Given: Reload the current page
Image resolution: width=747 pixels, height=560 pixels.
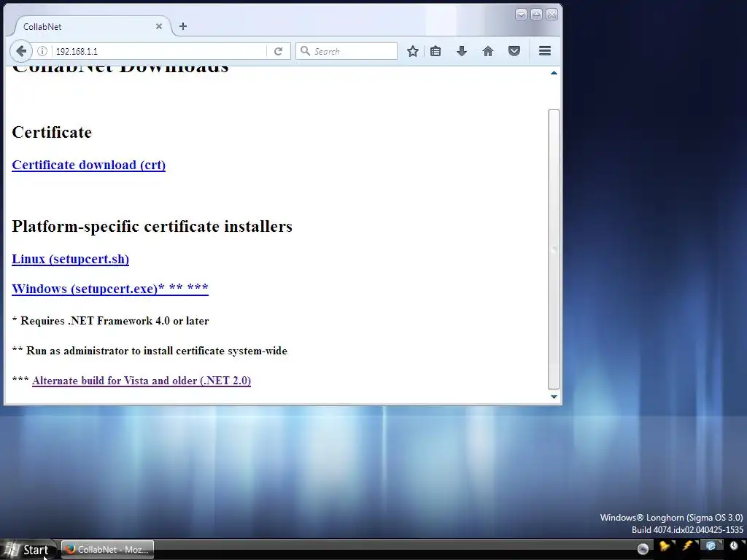Looking at the screenshot, I should pos(278,51).
